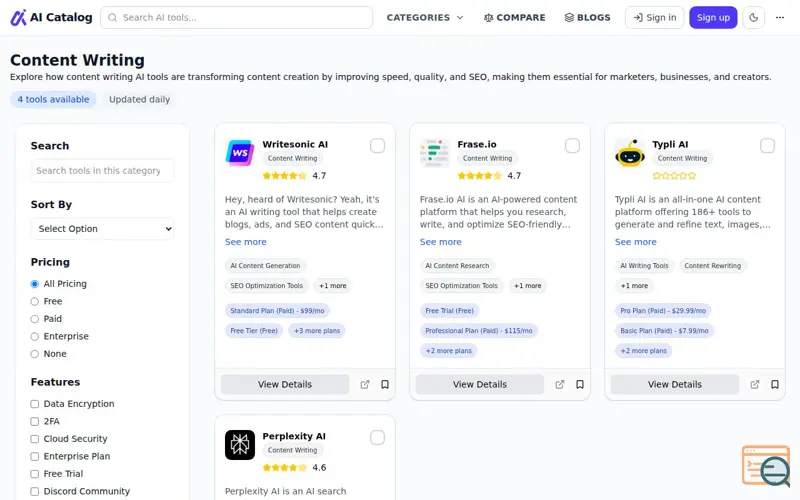Open Typli AI external link icon
This screenshot has height=500, width=800.
pos(754,384)
